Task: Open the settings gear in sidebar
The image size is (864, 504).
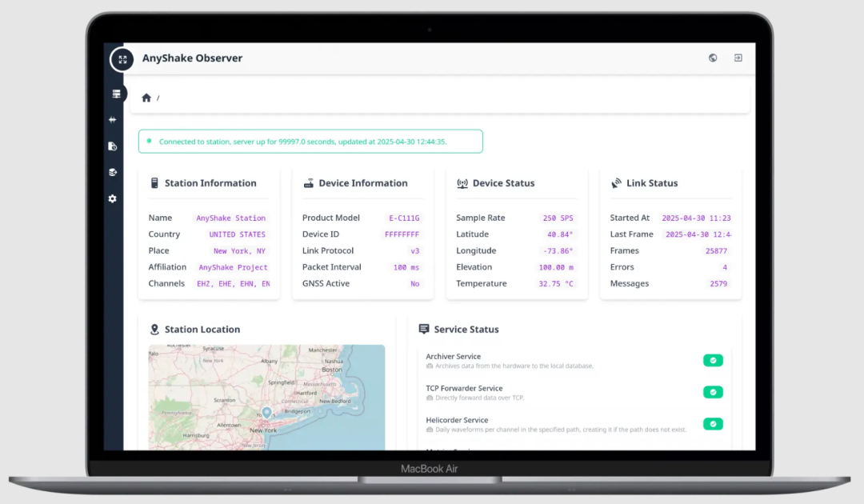Action: 113,198
